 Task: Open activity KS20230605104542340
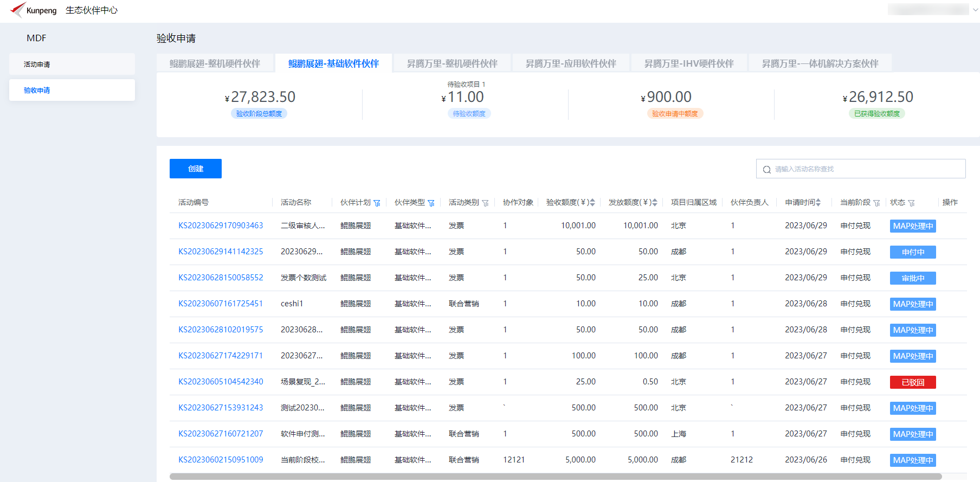coord(221,382)
